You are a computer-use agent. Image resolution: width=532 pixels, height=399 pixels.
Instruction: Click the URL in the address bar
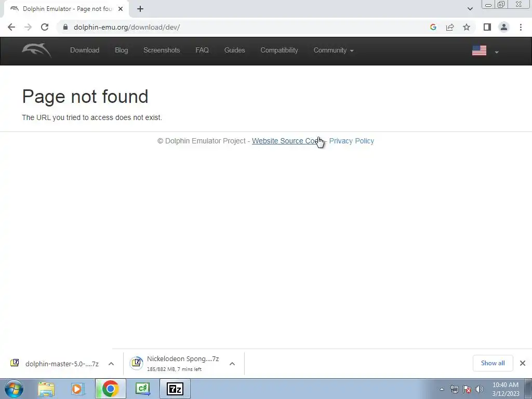coord(127,27)
